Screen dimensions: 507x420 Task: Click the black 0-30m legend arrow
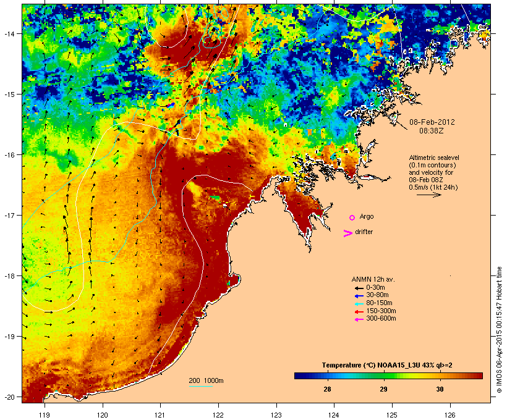coord(359,288)
